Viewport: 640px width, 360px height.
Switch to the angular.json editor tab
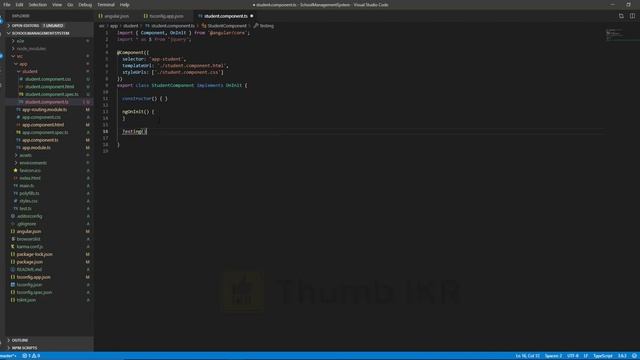tap(116, 16)
